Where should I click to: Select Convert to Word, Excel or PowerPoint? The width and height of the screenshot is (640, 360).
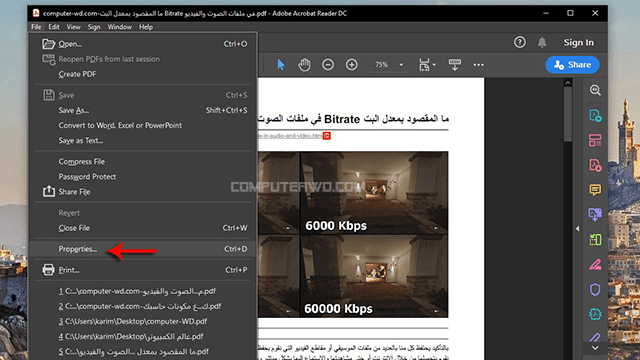(x=143, y=125)
